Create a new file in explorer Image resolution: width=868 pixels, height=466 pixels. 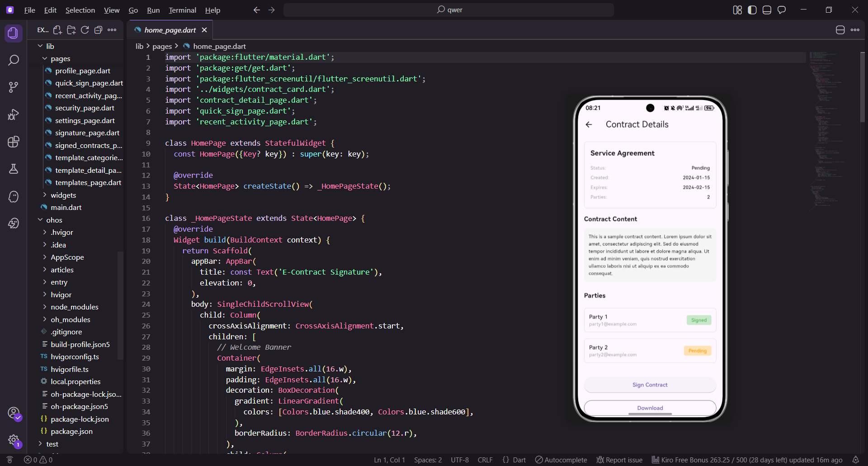pos(57,30)
